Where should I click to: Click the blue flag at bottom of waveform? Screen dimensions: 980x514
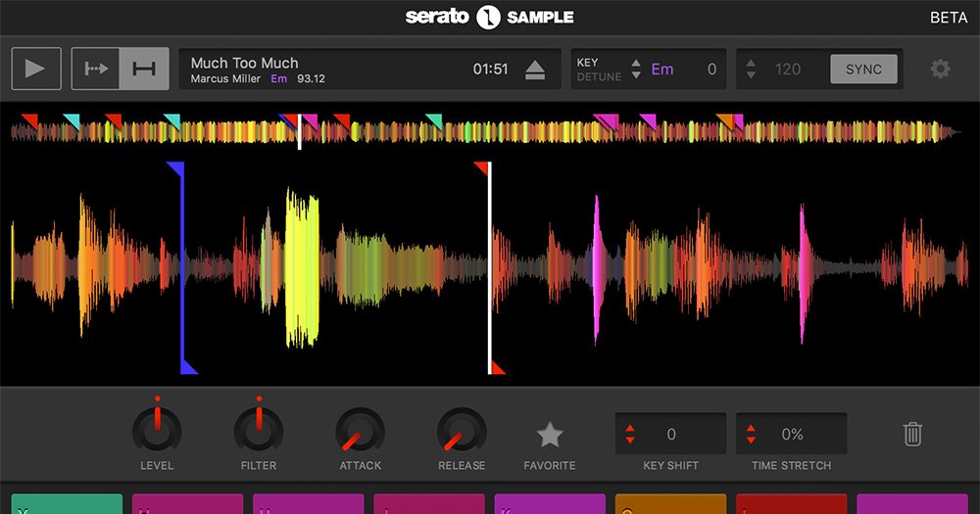189,367
